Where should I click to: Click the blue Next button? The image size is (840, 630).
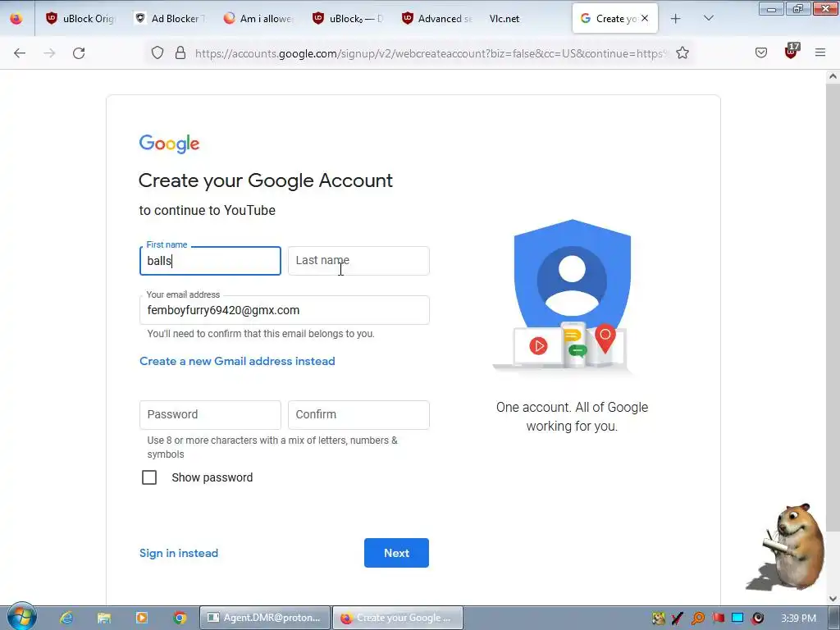point(396,553)
